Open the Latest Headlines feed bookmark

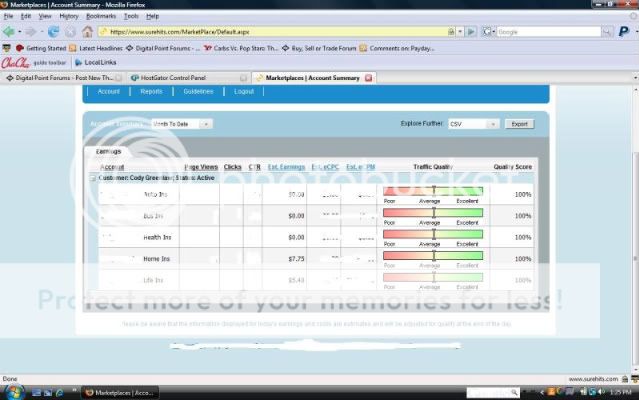pos(96,48)
